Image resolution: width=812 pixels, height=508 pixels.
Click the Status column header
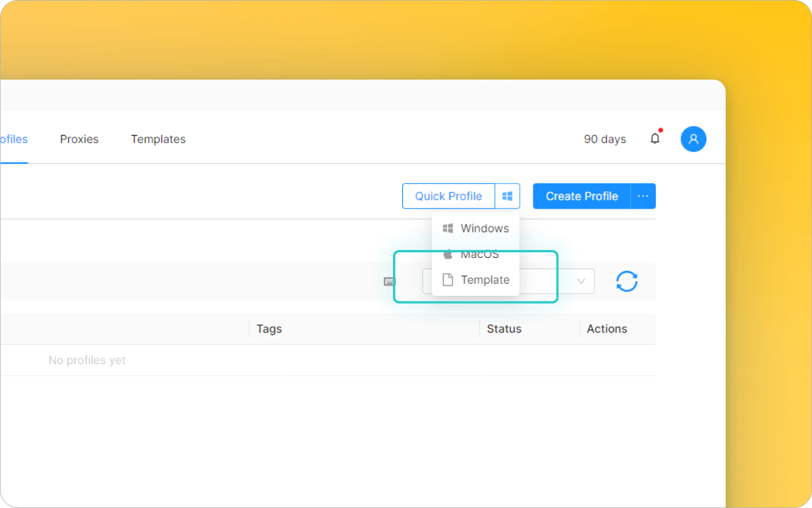point(504,329)
